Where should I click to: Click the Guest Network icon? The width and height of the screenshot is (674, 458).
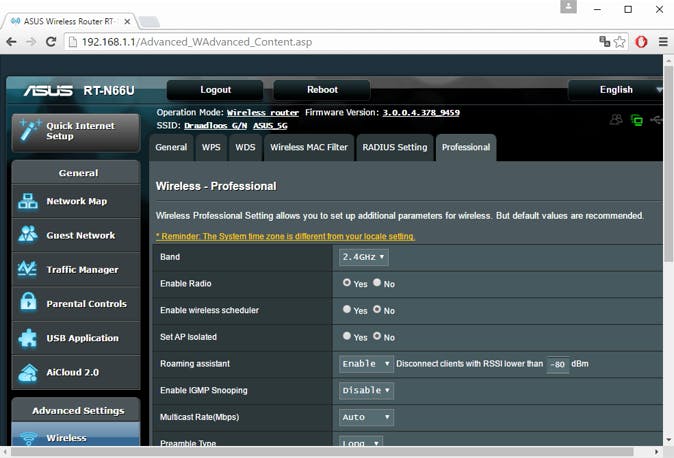coord(28,234)
